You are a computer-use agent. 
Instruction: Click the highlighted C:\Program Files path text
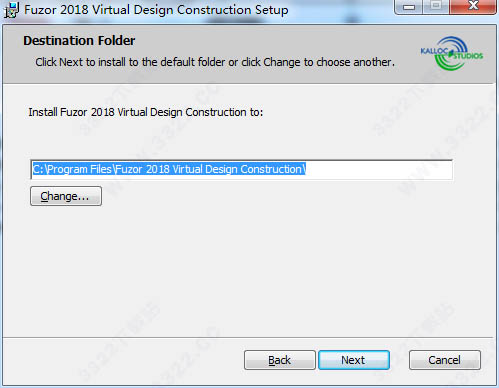(169, 169)
